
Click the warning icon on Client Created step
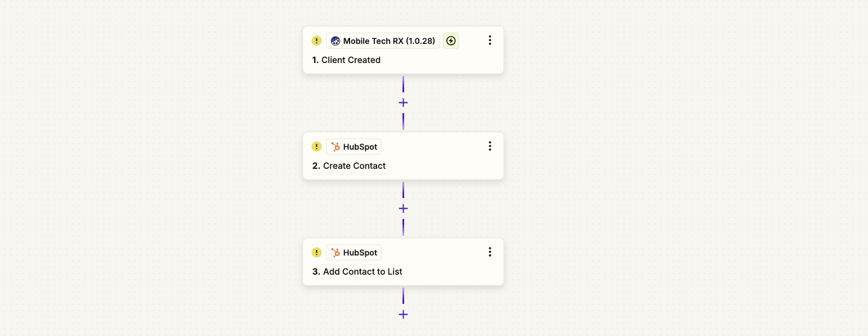pyautogui.click(x=316, y=41)
